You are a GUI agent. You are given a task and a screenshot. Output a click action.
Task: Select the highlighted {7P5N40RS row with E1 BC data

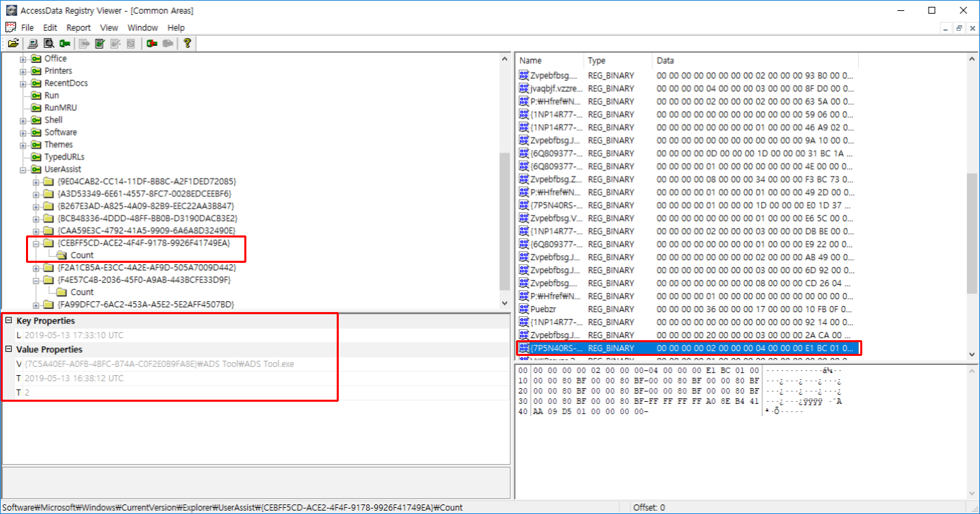tap(686, 348)
